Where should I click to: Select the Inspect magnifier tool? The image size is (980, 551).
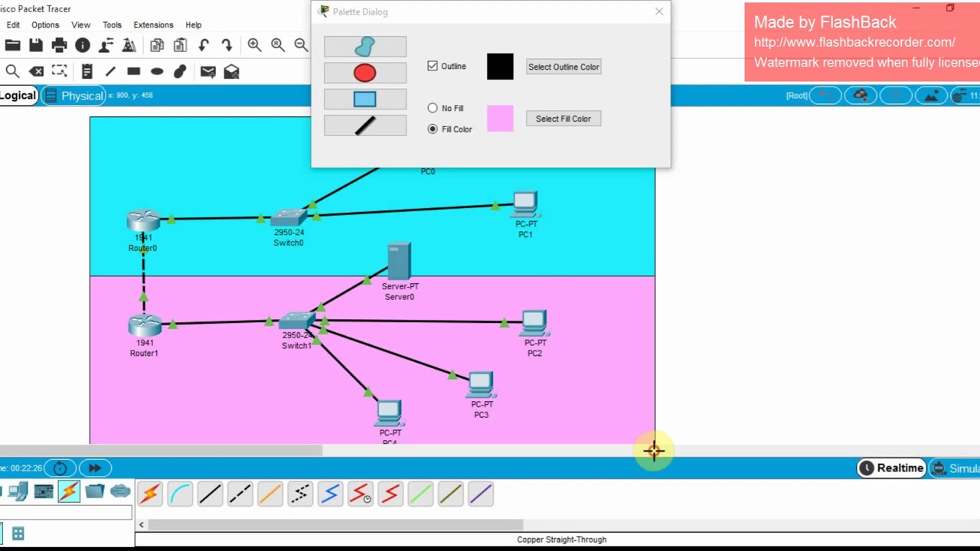(x=12, y=71)
